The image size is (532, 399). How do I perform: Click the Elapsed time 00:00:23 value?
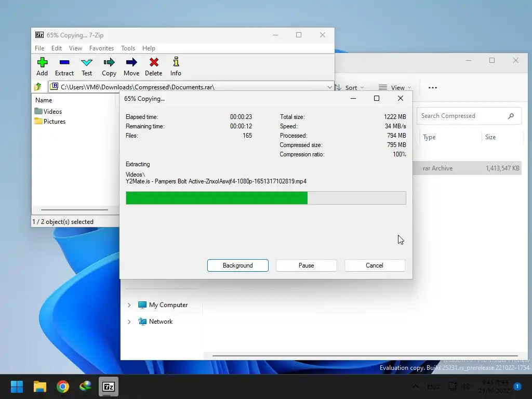[241, 117]
